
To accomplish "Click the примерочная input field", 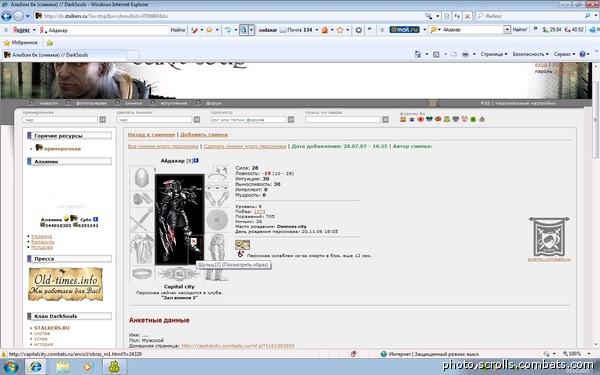I will click(x=60, y=120).
